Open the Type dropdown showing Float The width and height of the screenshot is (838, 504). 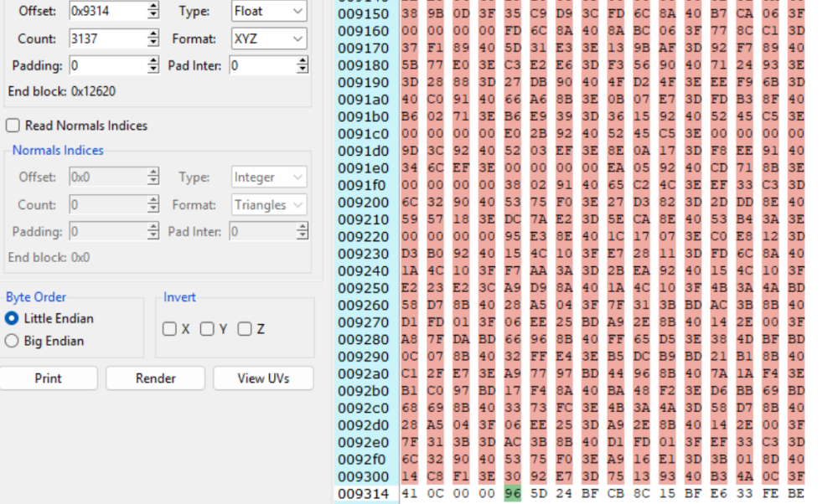click(269, 11)
